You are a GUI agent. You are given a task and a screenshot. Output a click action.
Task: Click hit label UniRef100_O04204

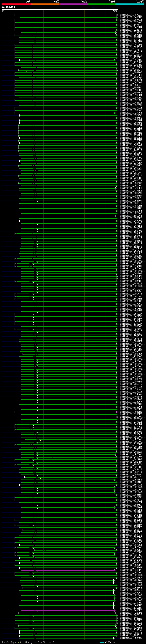click(x=131, y=80)
